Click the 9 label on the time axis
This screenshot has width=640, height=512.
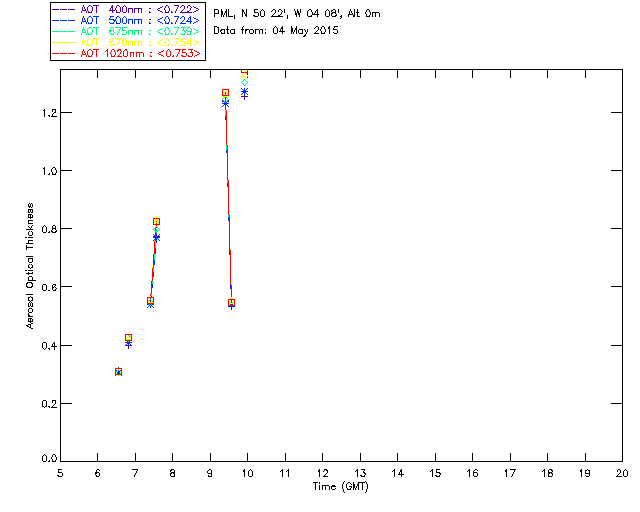(210, 473)
